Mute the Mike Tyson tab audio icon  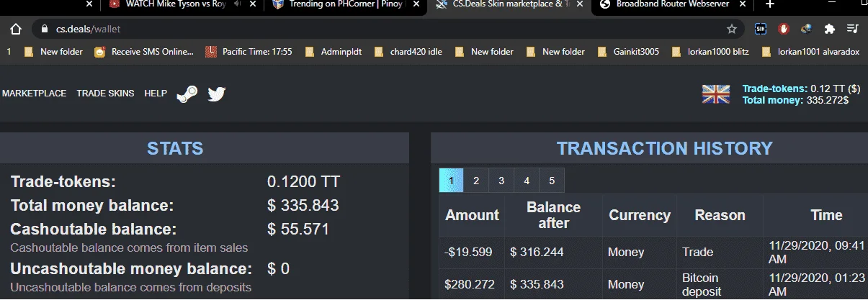click(x=237, y=4)
